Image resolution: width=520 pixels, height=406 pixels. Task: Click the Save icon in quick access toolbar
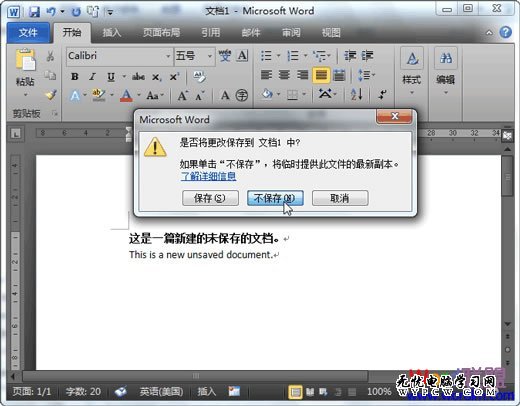(34, 12)
